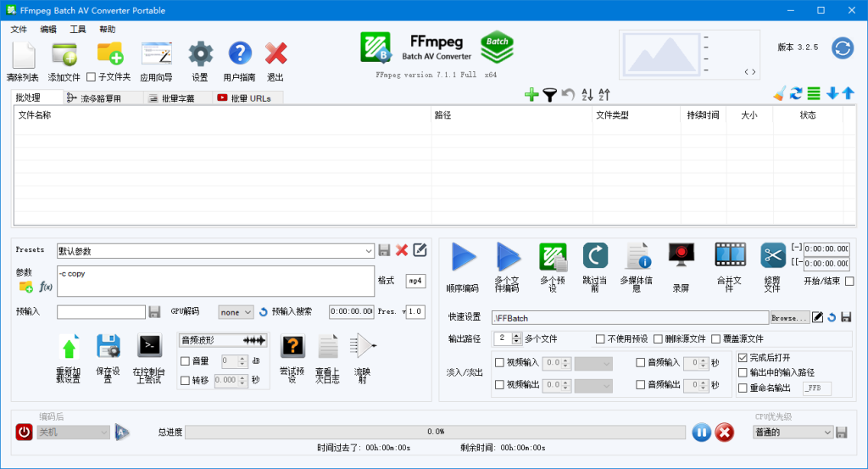Enable the 转移 shift checkbox
The image size is (868, 469).
[x=186, y=381]
